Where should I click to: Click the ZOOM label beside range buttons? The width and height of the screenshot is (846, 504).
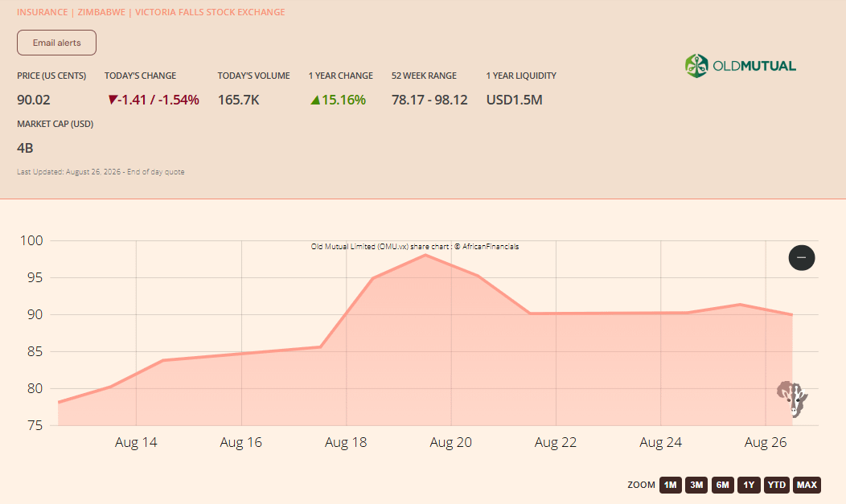(641, 485)
